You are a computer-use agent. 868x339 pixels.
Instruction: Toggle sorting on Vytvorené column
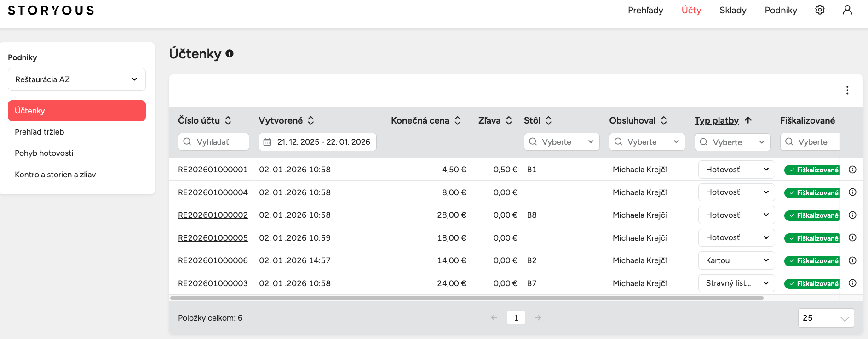[x=311, y=120]
